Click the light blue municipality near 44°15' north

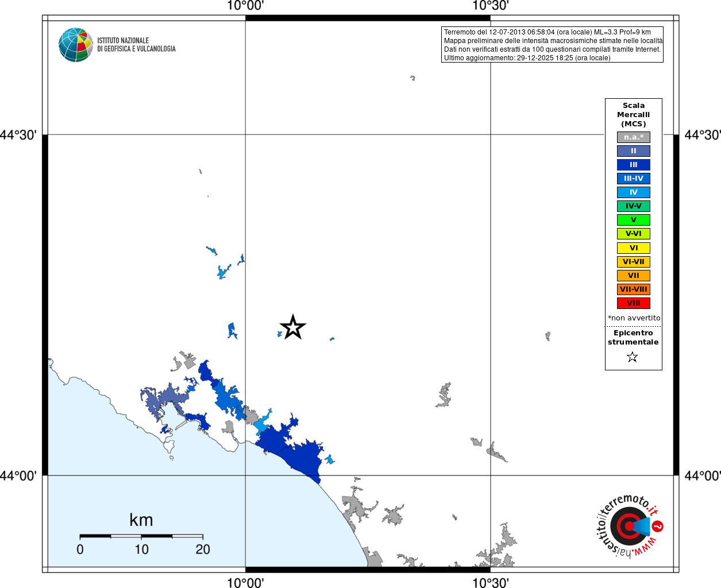[x=223, y=272]
